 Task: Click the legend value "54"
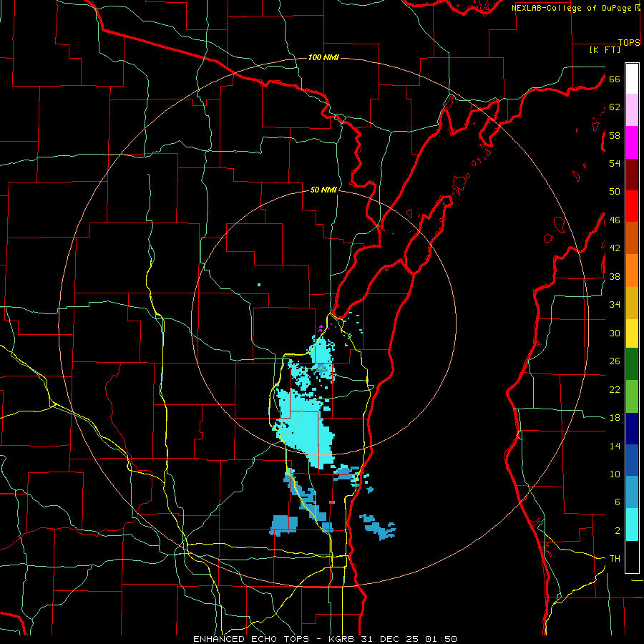pos(615,163)
